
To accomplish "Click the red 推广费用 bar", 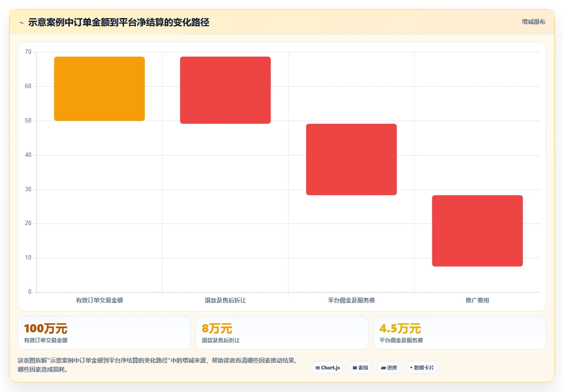I will (478, 231).
